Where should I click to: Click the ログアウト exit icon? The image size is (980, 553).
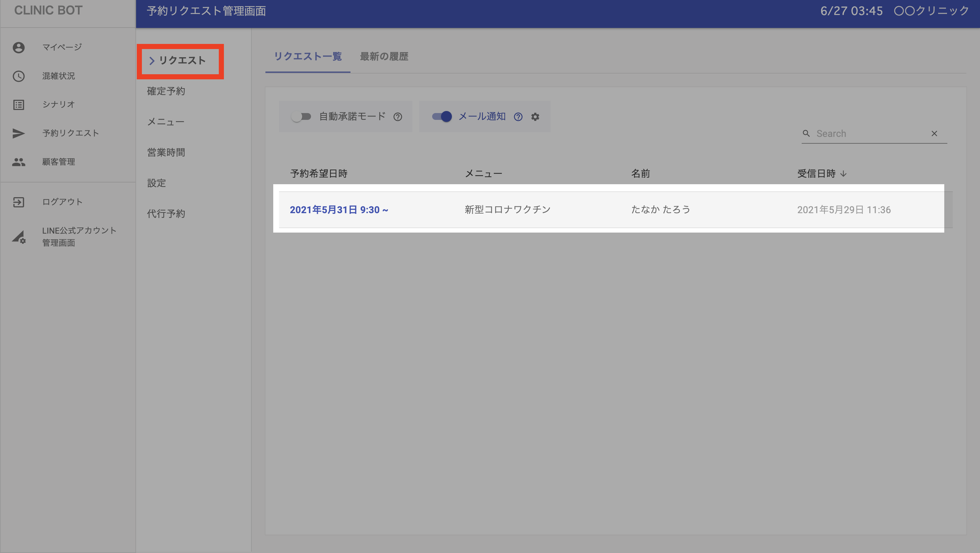point(19,202)
